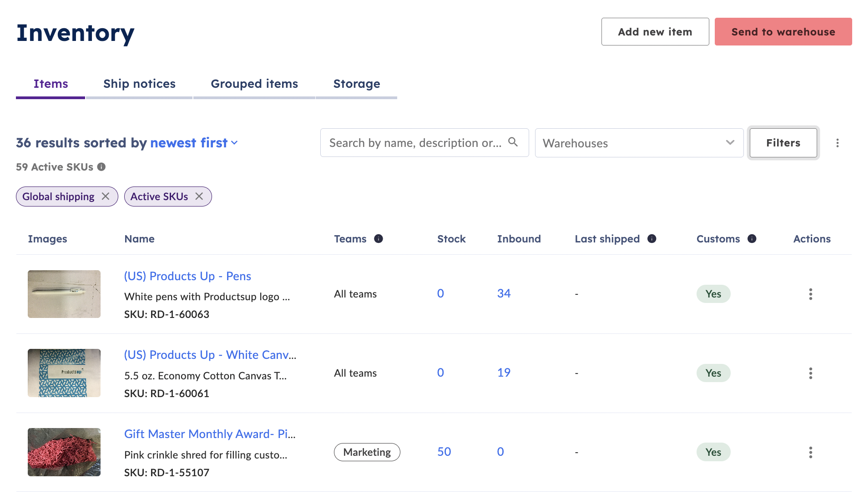Click inbound value 0 for Gift Master row
This screenshot has width=859, height=504.
pyautogui.click(x=500, y=452)
